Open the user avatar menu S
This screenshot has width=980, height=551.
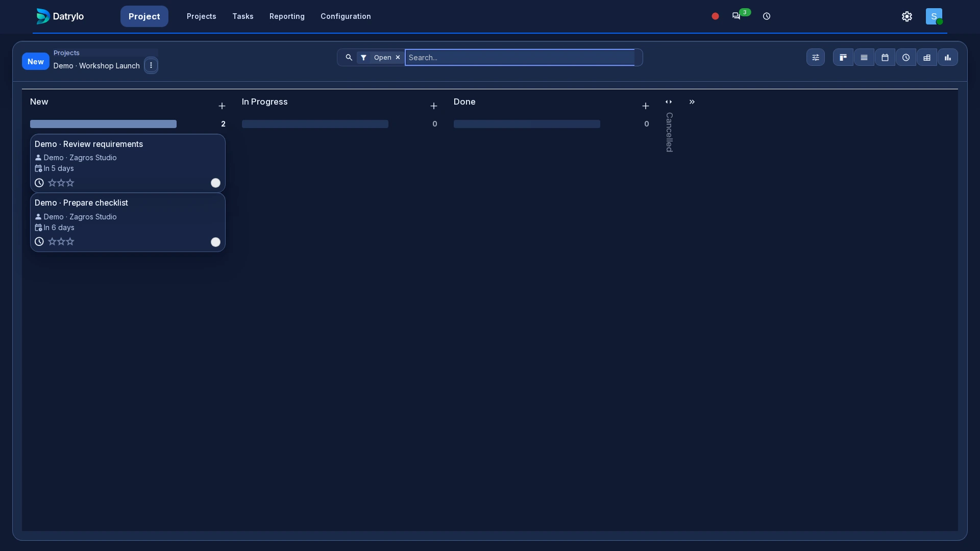pos(934,16)
